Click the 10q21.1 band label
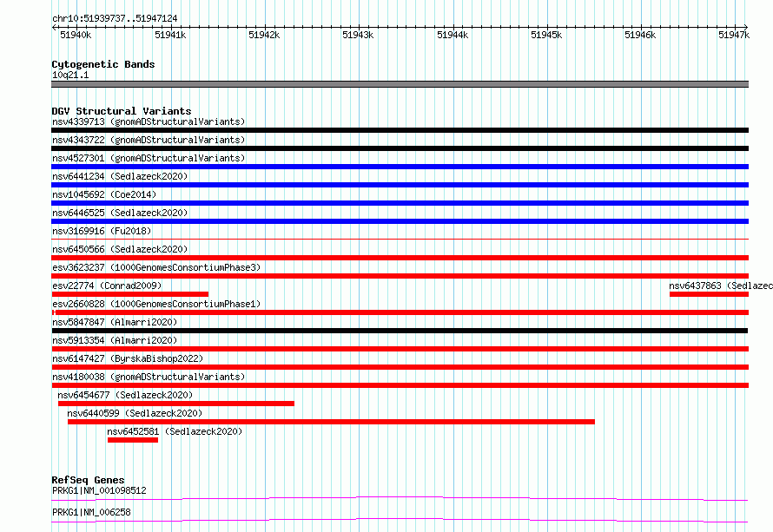The image size is (773, 532). (x=70, y=75)
